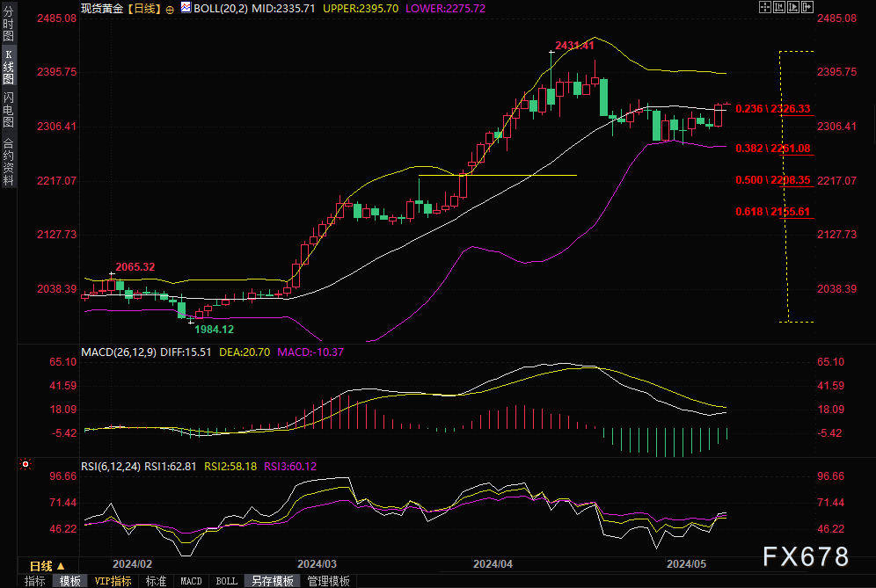Open the 合约资料 side tab

8,161
